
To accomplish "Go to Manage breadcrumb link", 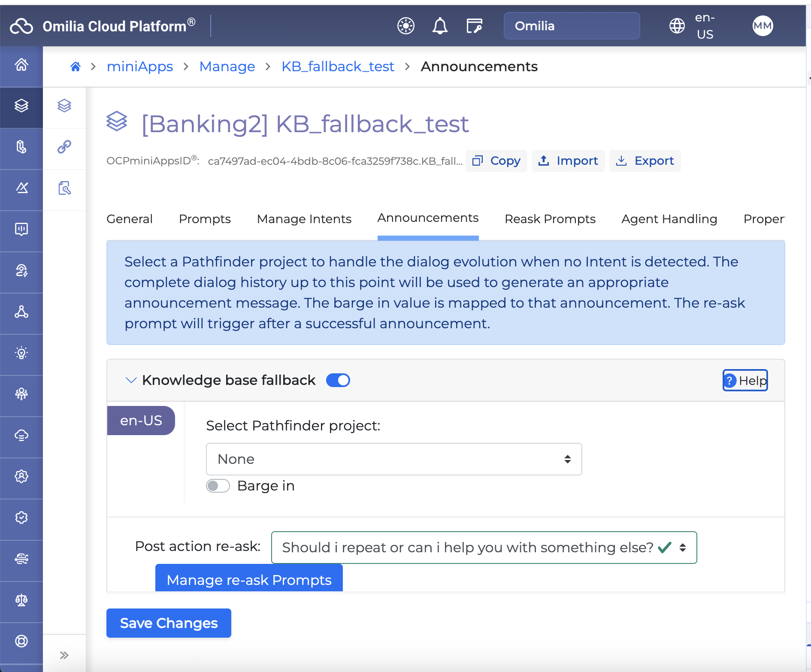I will click(227, 67).
